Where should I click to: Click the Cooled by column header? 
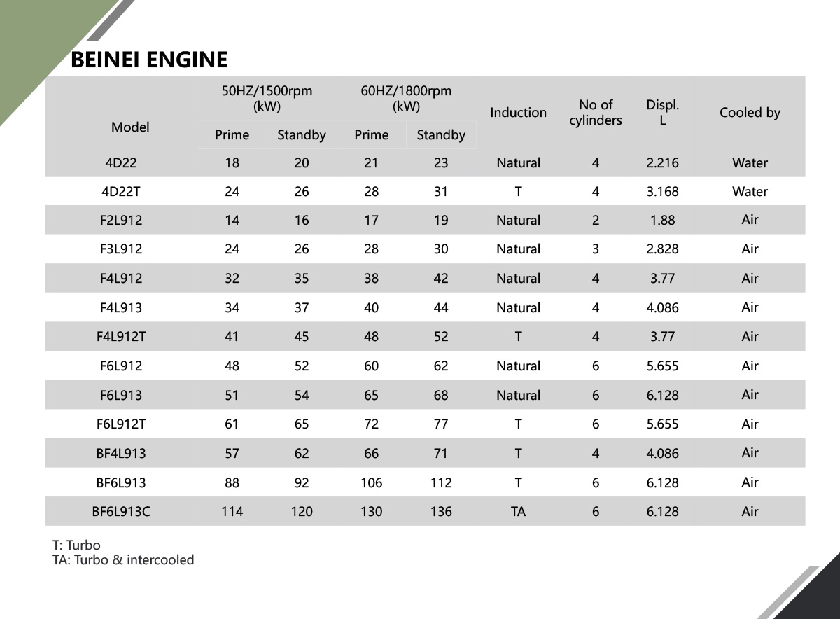[x=750, y=113]
